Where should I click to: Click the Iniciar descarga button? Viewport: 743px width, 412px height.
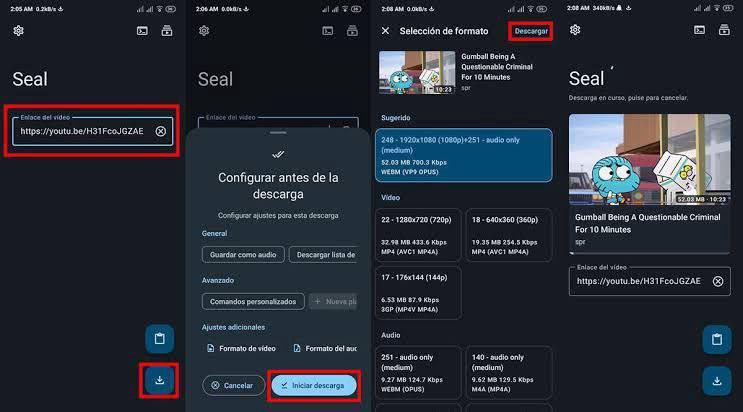coord(314,385)
